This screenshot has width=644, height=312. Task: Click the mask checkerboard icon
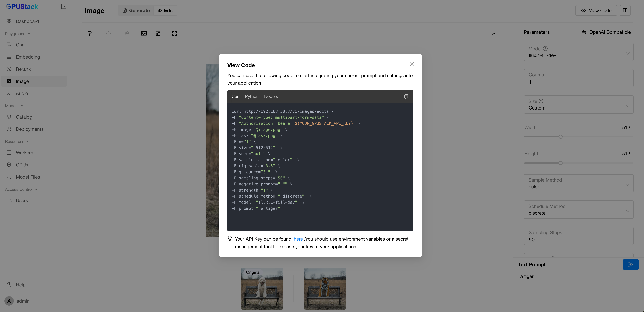158,33
